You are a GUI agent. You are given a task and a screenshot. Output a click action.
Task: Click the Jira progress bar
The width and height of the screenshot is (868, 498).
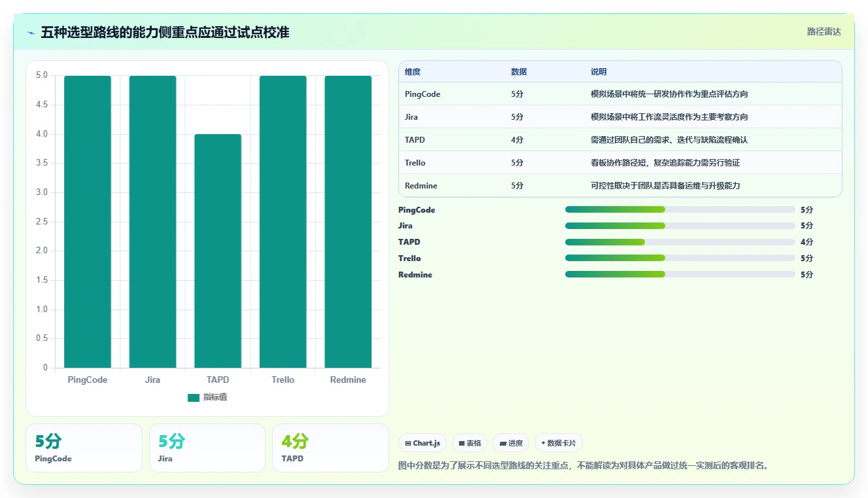[x=680, y=226]
